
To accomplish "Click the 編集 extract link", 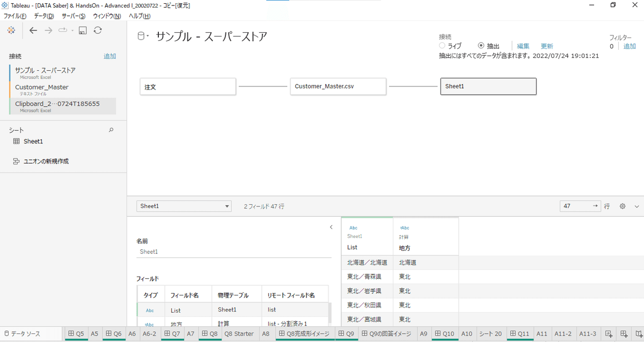I will 523,47.
